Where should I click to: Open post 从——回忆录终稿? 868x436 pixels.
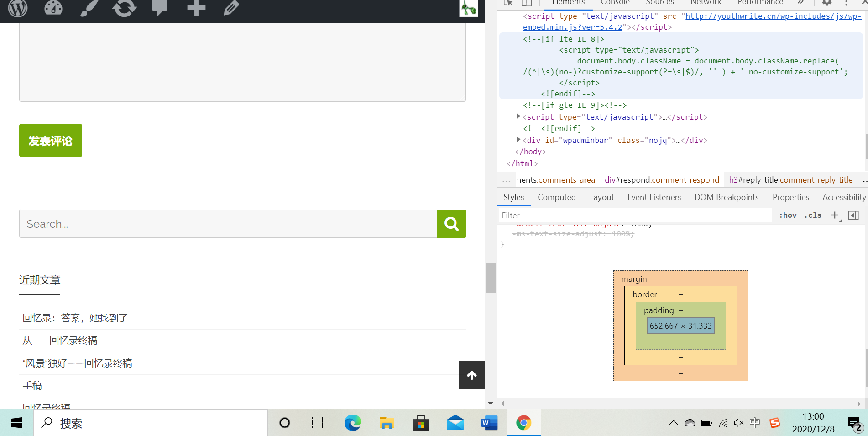[60, 341]
